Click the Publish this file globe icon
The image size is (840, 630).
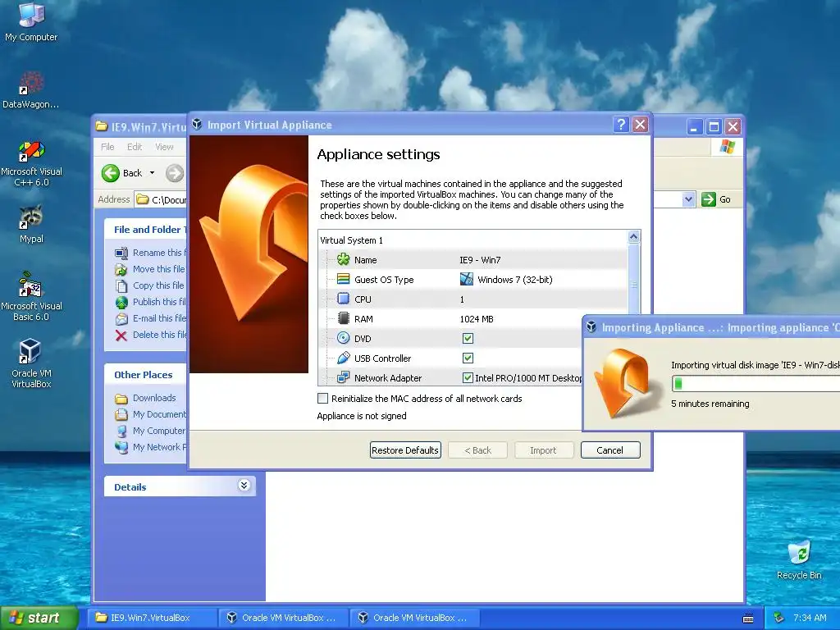coord(121,302)
